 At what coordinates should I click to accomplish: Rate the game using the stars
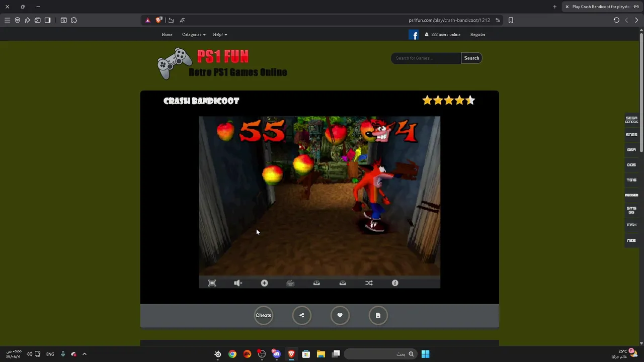pos(449,101)
